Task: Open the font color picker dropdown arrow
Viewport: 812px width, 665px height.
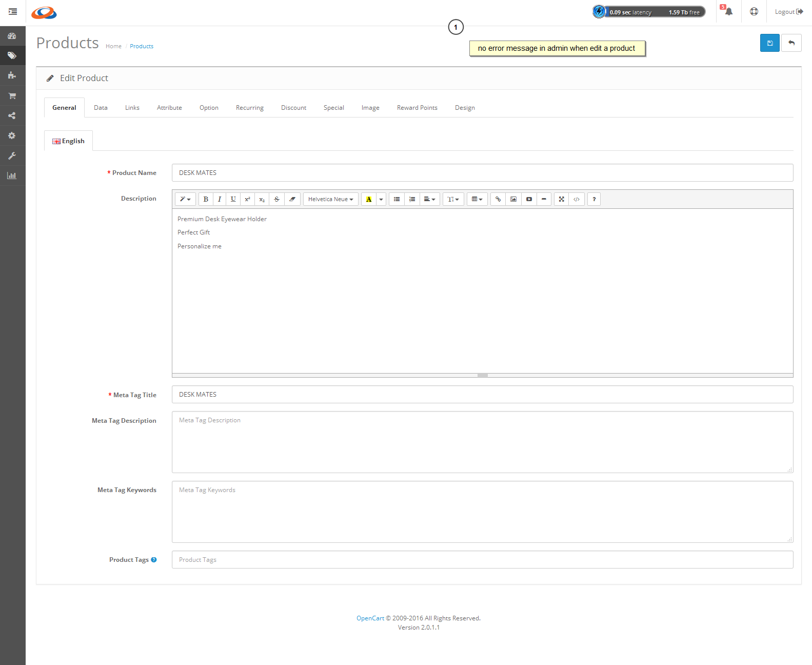Action: point(381,199)
